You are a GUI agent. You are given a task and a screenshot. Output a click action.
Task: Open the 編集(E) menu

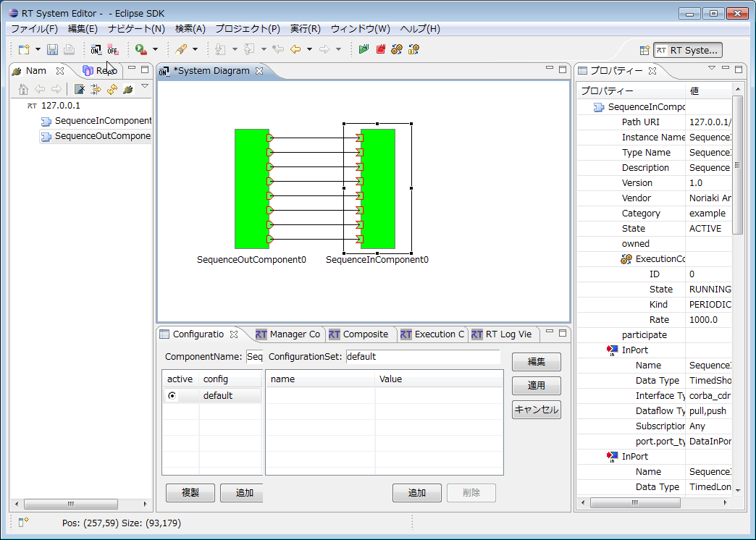coord(83,29)
